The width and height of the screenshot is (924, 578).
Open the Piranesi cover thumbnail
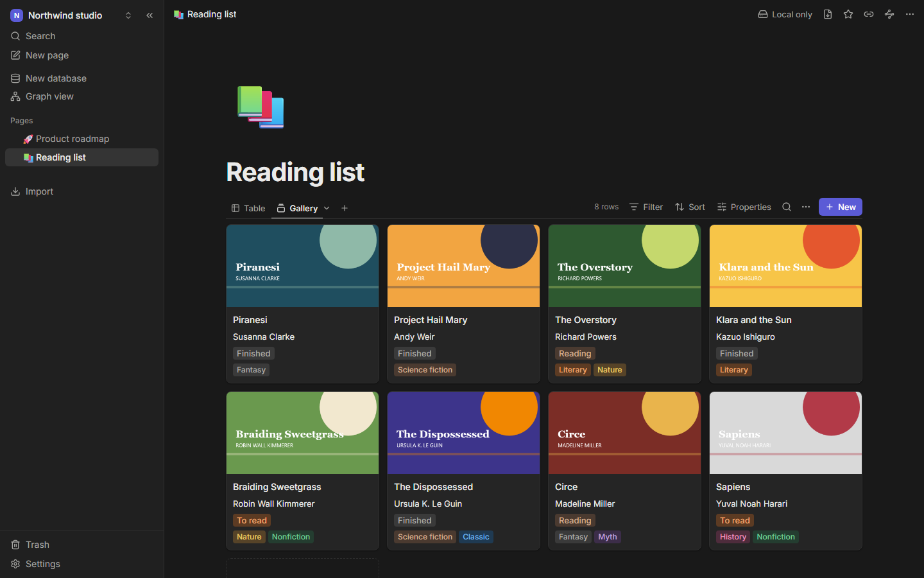click(303, 266)
